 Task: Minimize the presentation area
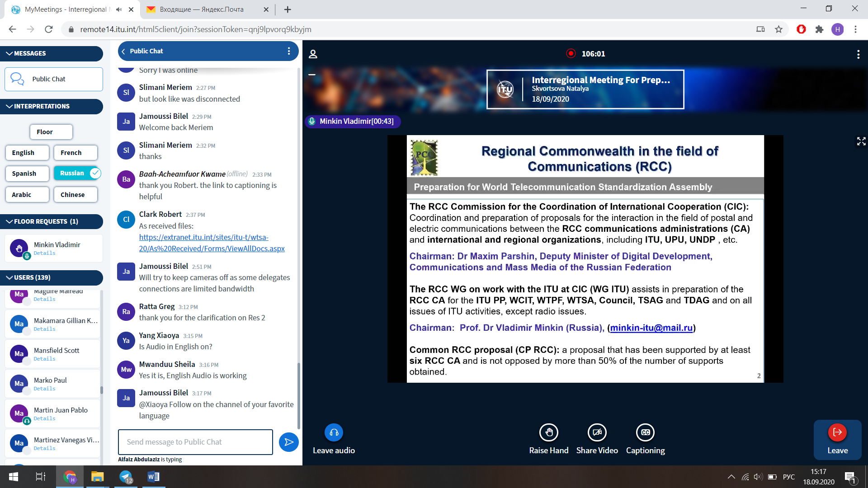click(312, 74)
